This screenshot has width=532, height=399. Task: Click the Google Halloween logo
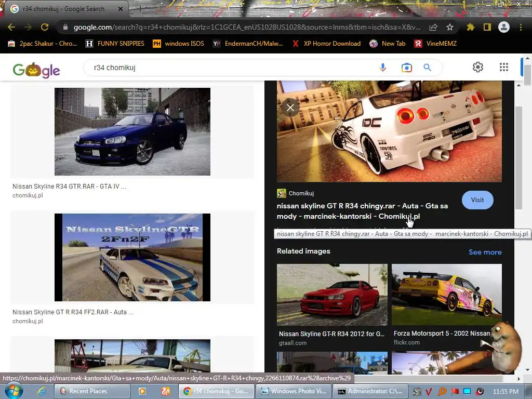point(36,70)
